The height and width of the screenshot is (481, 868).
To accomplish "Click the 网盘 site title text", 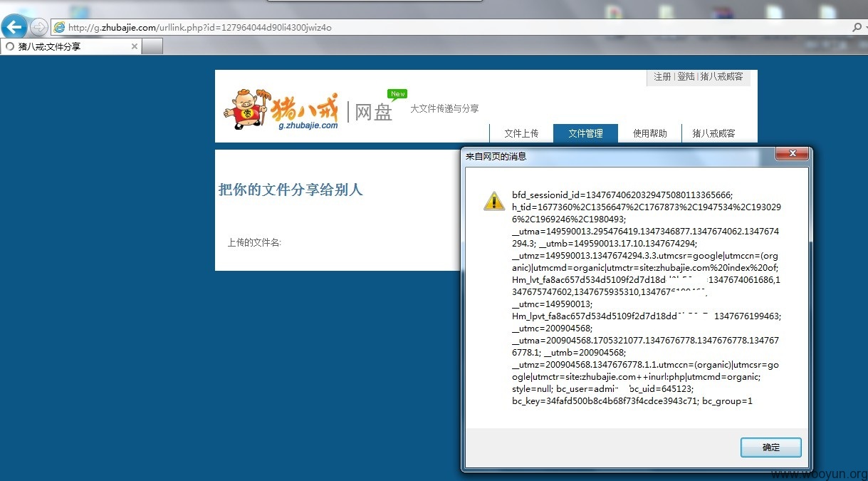I will [x=374, y=113].
